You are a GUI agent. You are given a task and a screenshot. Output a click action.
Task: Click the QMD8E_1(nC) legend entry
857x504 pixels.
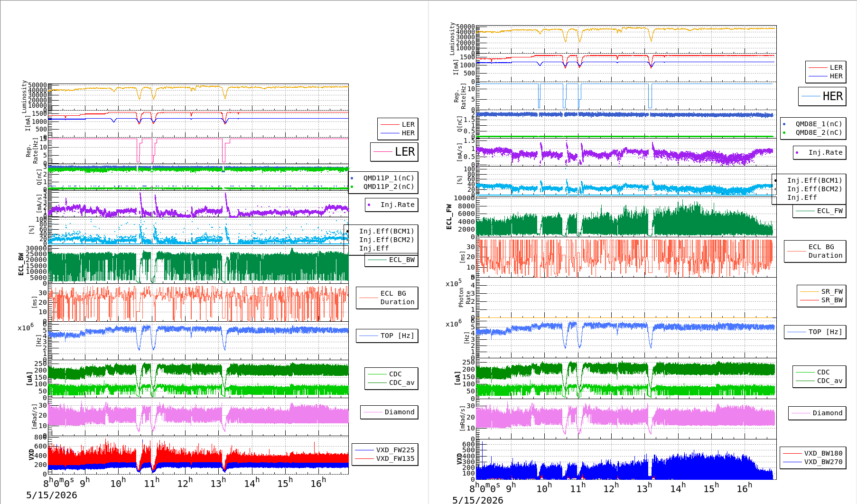click(813, 124)
